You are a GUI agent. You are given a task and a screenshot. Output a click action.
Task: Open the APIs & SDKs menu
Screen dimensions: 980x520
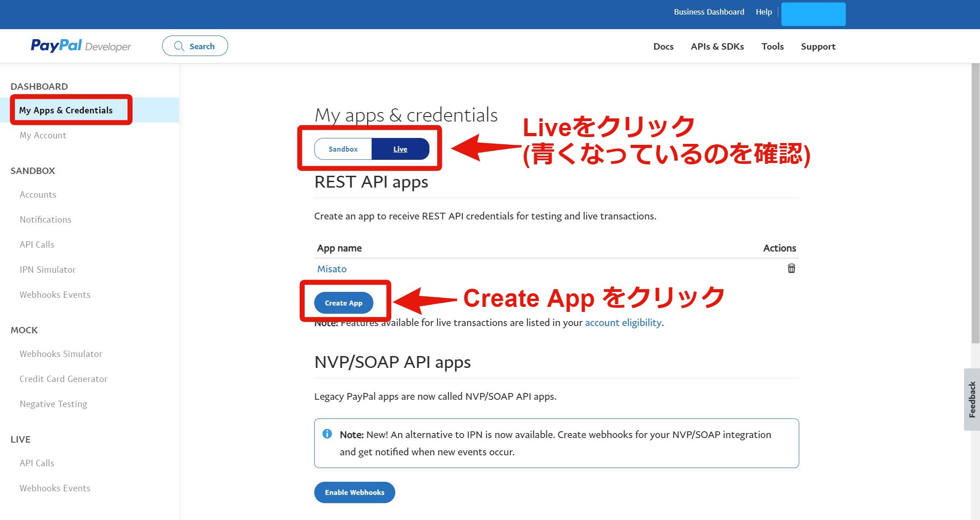tap(717, 46)
